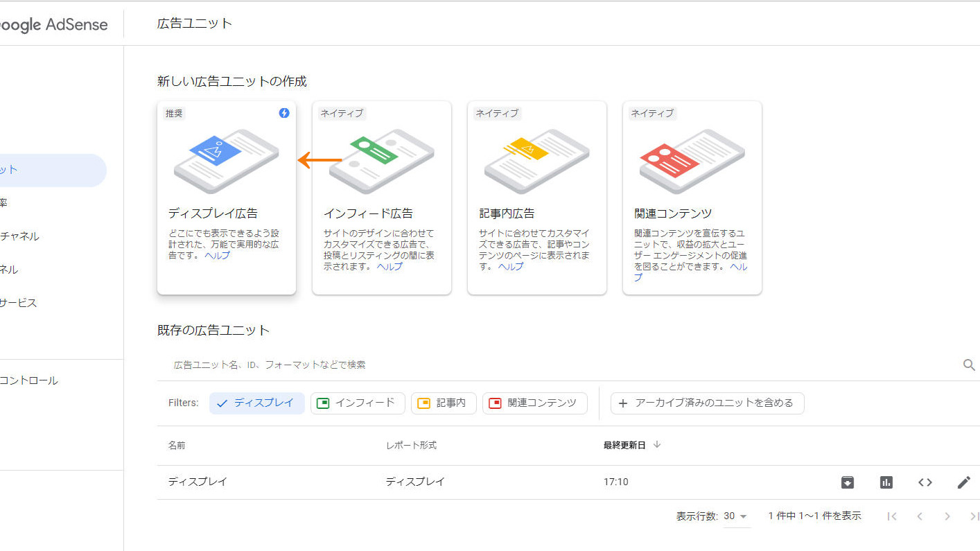The image size is (980, 551).
Task: Click the 関連コンテンツ card title
Action: pyautogui.click(x=673, y=213)
